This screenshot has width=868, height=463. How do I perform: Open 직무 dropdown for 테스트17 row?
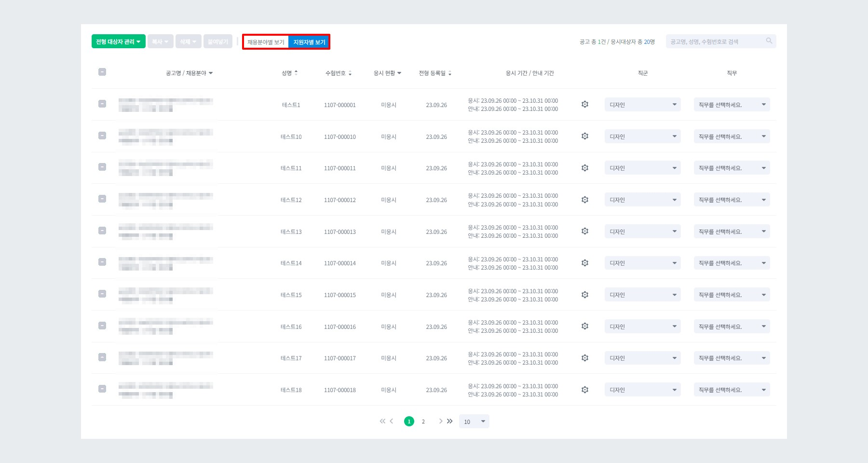click(x=732, y=358)
